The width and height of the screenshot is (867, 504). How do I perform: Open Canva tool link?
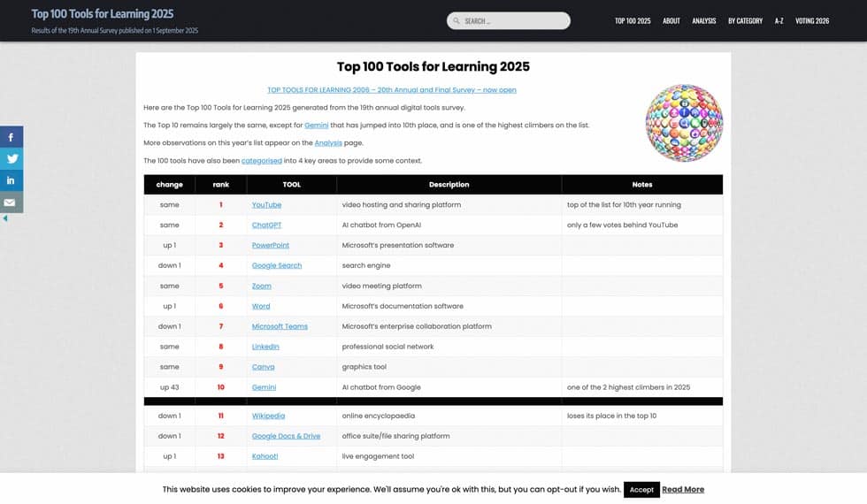tap(264, 367)
